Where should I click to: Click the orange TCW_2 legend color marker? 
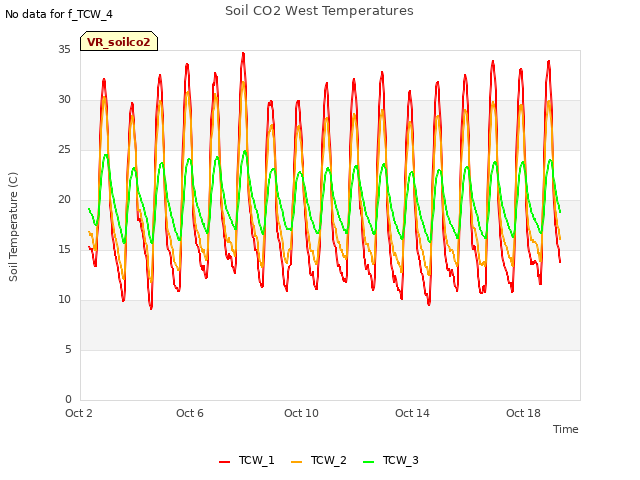[x=296, y=462]
